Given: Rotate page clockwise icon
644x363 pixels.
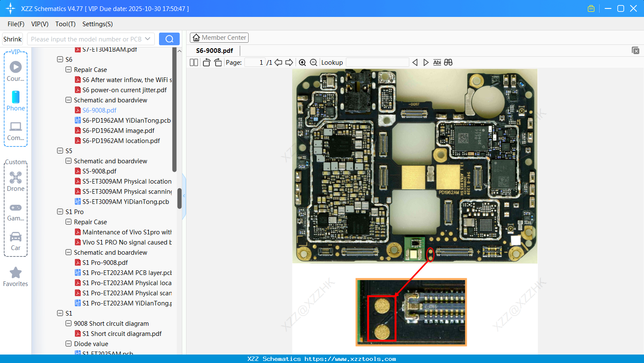Looking at the screenshot, I should click(218, 63).
